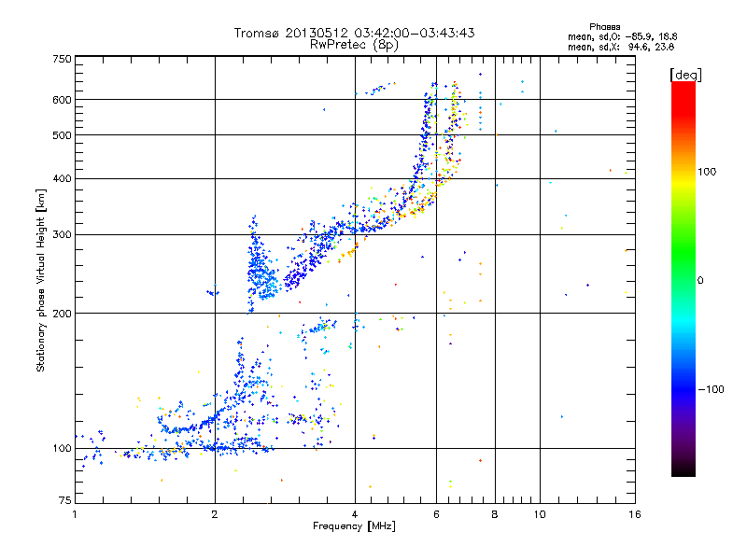747x560 pixels.
Task: Click the y-axis tick label '200'
Action: click(x=63, y=314)
